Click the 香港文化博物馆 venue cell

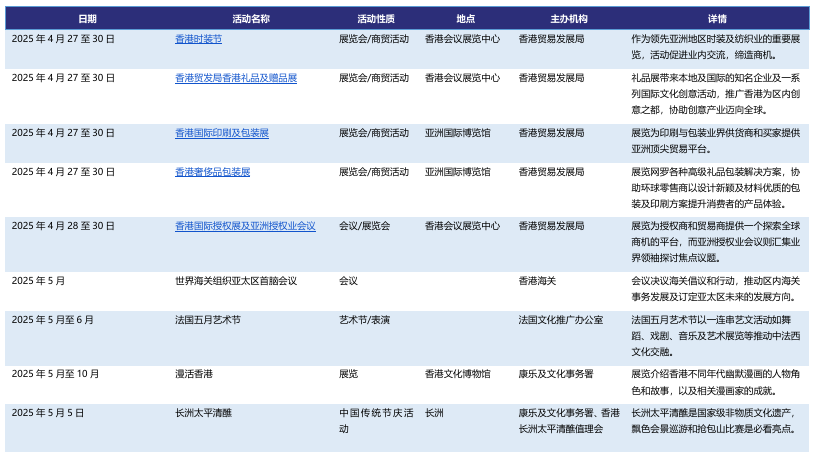pos(457,374)
